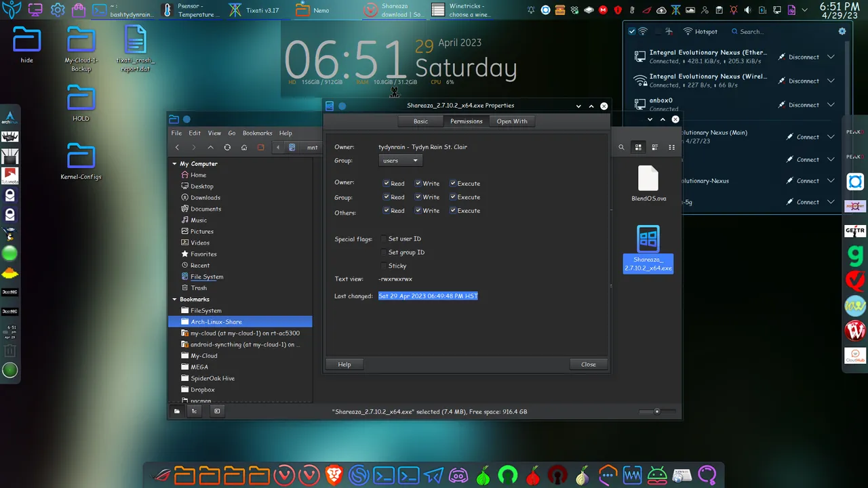
Task: Open the File menu in Nemo
Action: 176,133
